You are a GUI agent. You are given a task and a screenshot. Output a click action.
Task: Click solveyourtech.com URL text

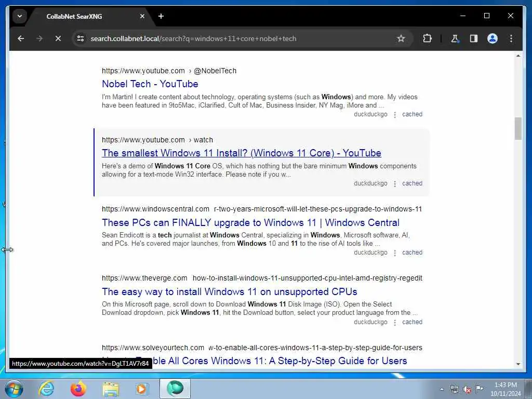262,348
